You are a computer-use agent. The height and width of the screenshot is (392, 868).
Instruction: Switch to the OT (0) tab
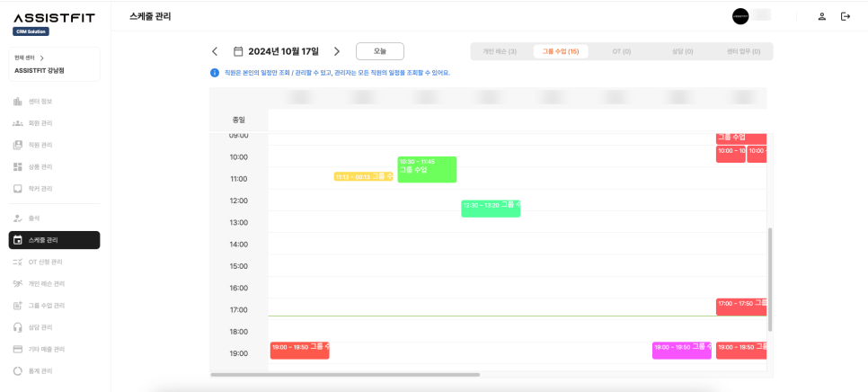coord(622,52)
